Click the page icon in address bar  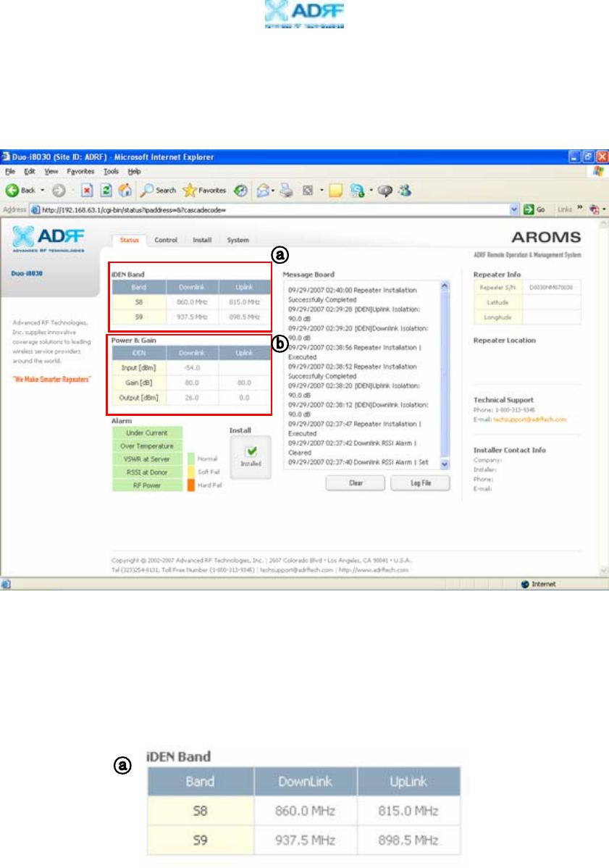35,210
